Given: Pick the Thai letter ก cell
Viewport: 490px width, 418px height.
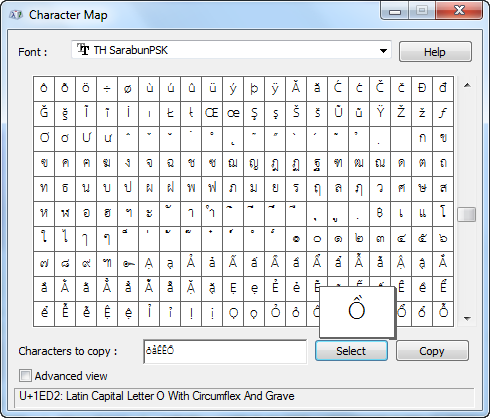Looking at the screenshot, I should [x=422, y=139].
